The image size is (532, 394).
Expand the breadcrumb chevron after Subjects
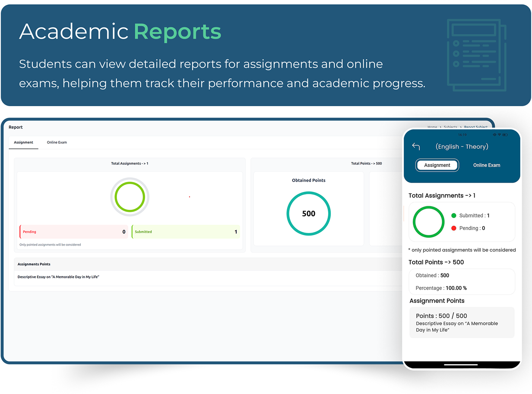[461, 127]
